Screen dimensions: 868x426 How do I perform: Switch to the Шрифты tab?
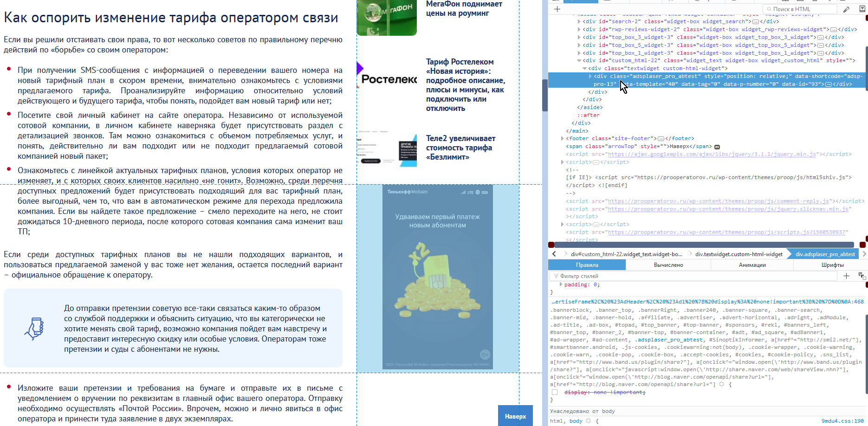834,265
